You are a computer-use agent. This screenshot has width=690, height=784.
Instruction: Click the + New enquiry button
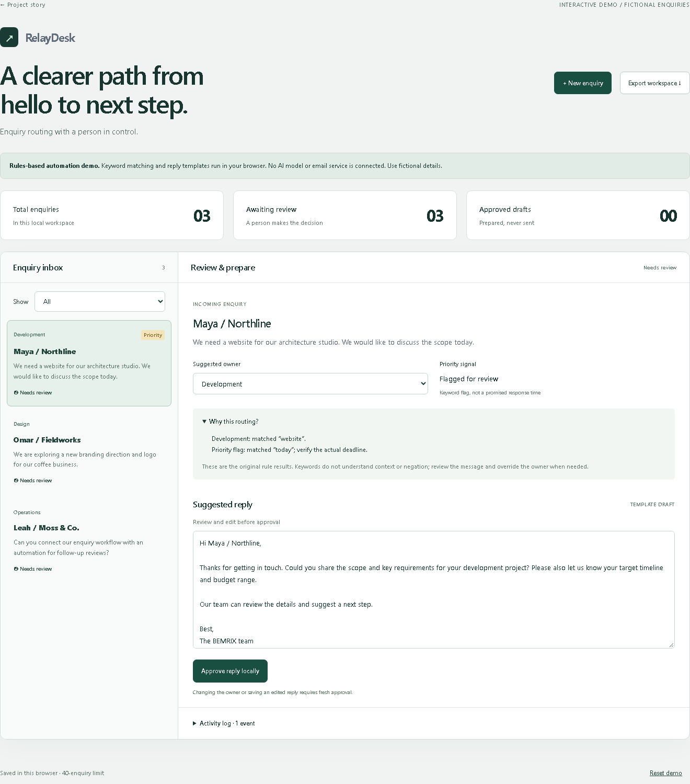coord(583,83)
